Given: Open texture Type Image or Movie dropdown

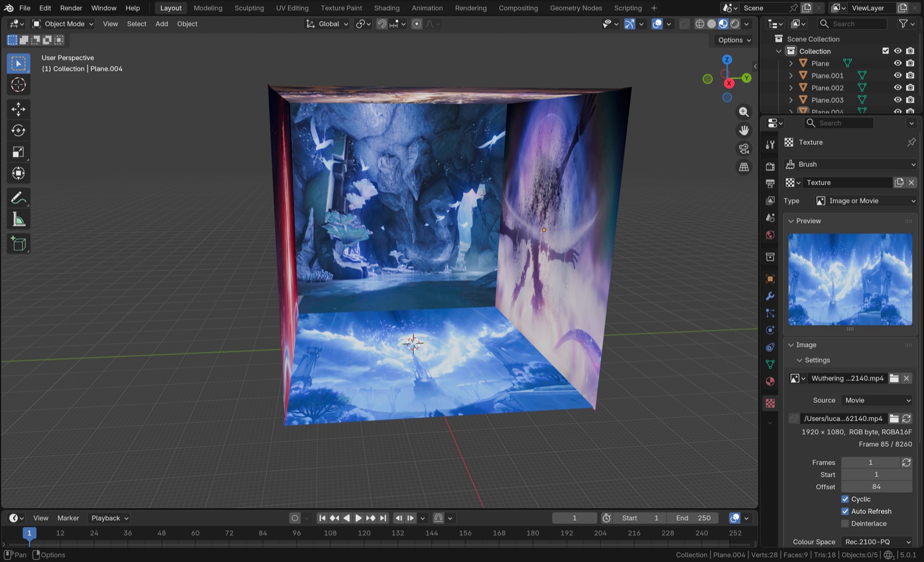Looking at the screenshot, I should [x=866, y=201].
